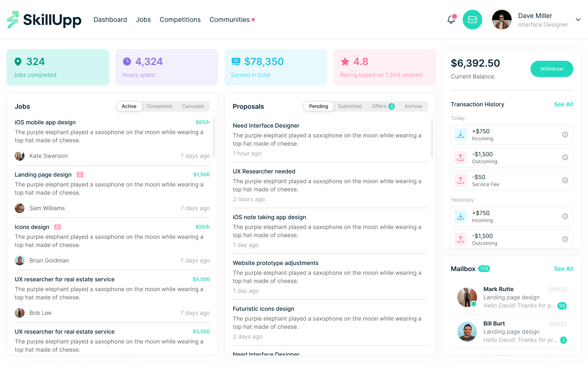588x368 pixels.
Task: Click message icon next to Icons design
Action: (x=58, y=227)
